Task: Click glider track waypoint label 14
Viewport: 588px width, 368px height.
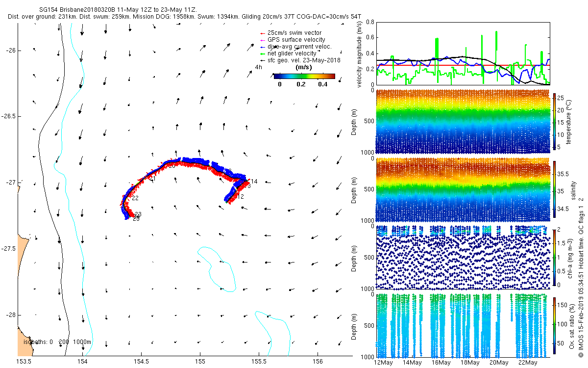Action: (x=254, y=182)
